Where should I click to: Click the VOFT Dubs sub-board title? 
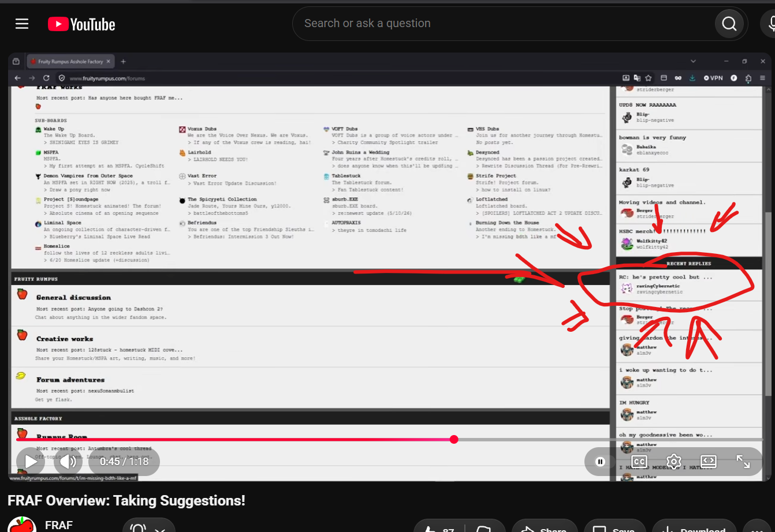pos(345,129)
